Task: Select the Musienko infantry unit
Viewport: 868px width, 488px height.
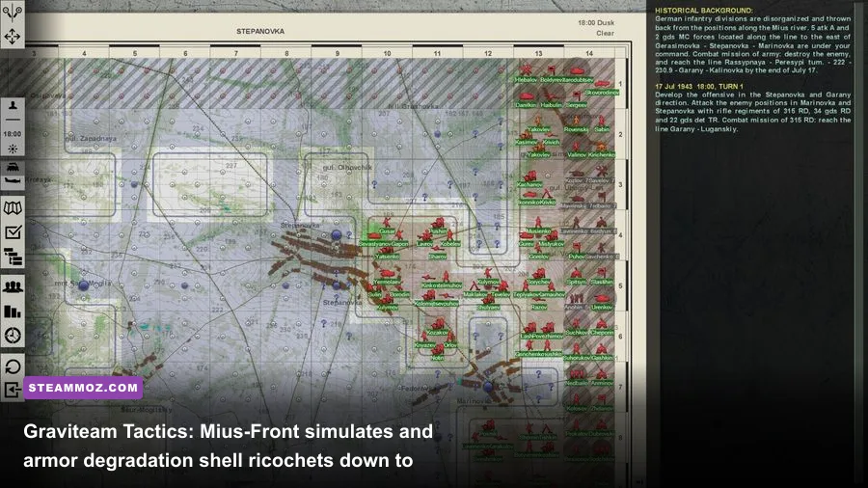Action: point(538,225)
